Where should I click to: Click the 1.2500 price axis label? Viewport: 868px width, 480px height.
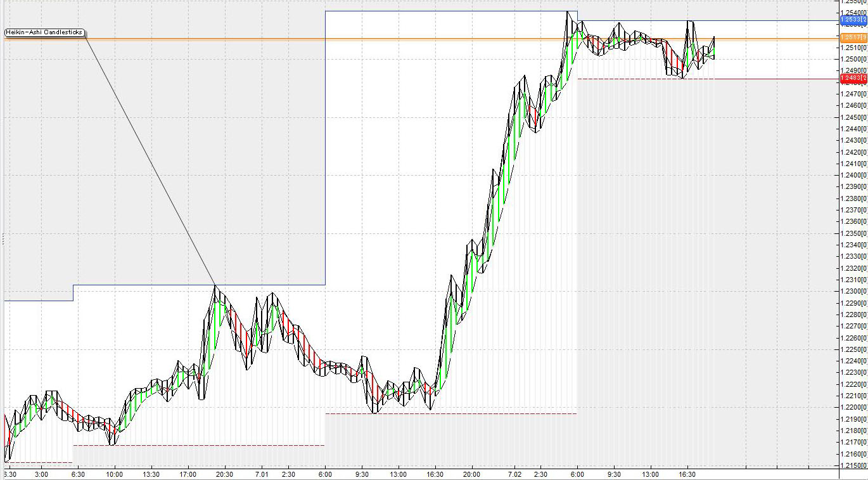tap(853, 59)
